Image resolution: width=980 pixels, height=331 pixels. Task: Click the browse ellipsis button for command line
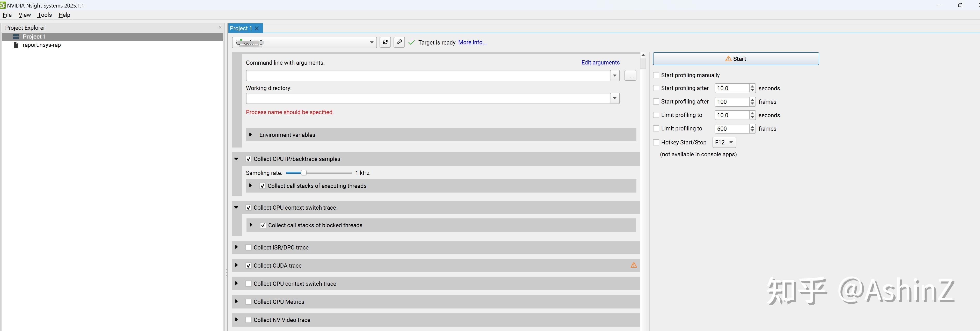(x=630, y=76)
